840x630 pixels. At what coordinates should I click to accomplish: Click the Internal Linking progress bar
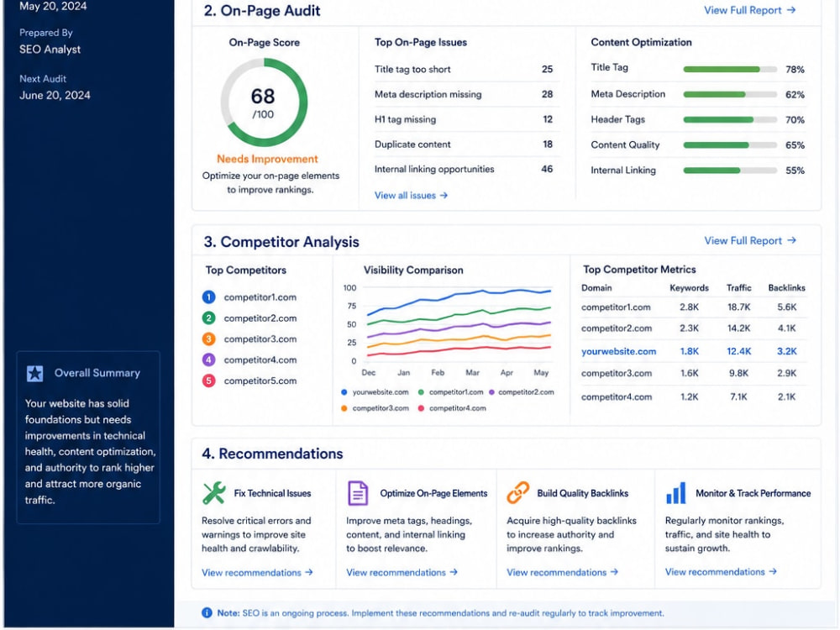(x=730, y=171)
